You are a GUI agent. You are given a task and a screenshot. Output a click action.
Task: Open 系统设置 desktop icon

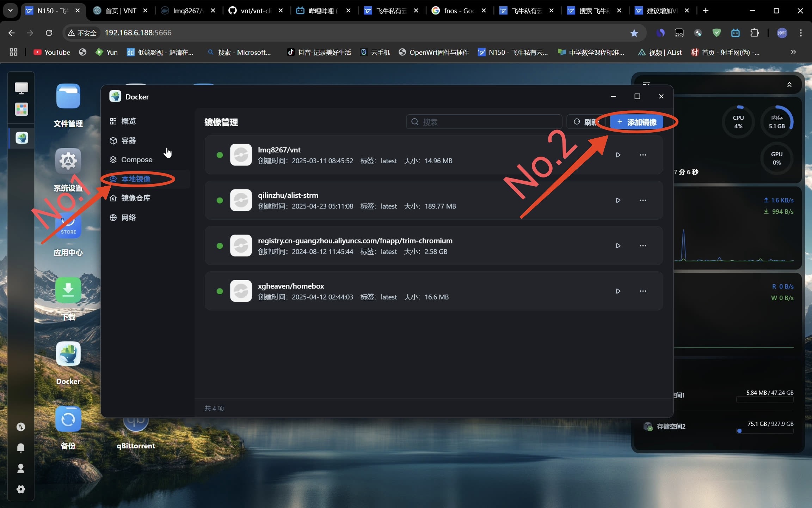tap(68, 169)
